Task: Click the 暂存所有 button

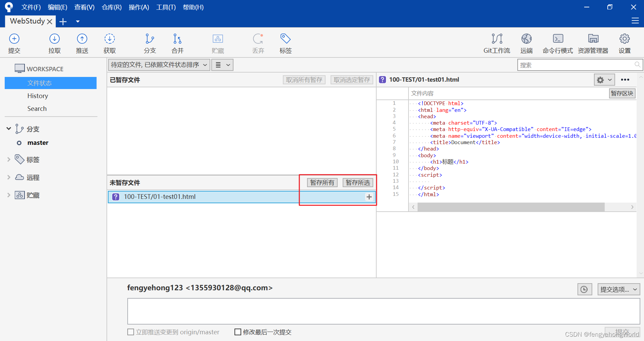Action: point(322,182)
